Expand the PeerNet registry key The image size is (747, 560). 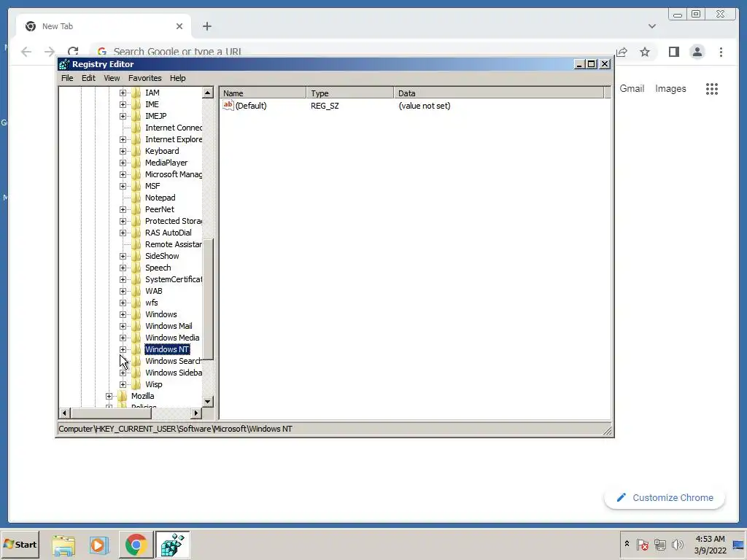[x=123, y=209]
